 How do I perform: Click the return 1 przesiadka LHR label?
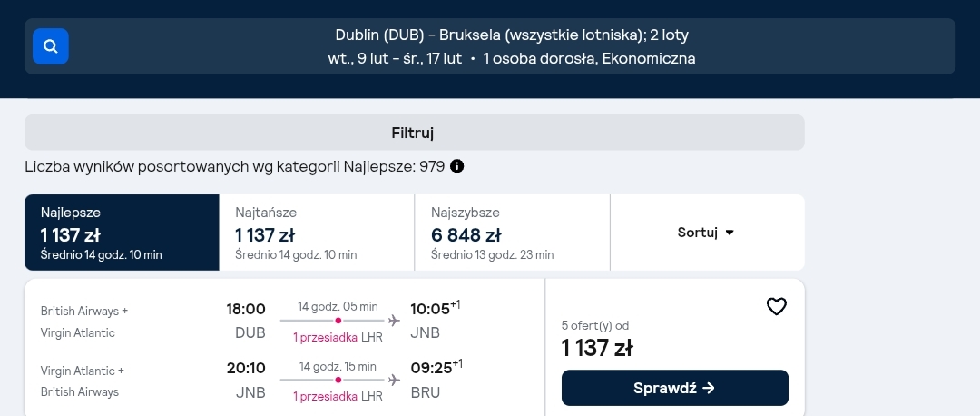(x=338, y=397)
